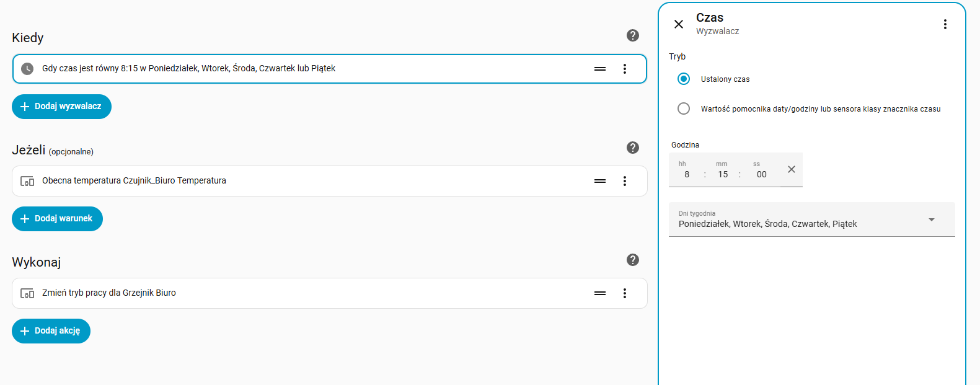Image resolution: width=980 pixels, height=385 pixels.
Task: Open three-dot menu of temperature condition row
Action: [624, 181]
